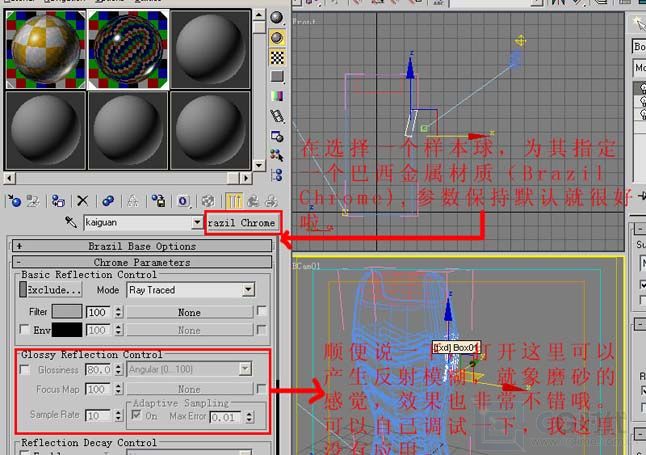Toggle the Video Color Check icon

click(277, 96)
